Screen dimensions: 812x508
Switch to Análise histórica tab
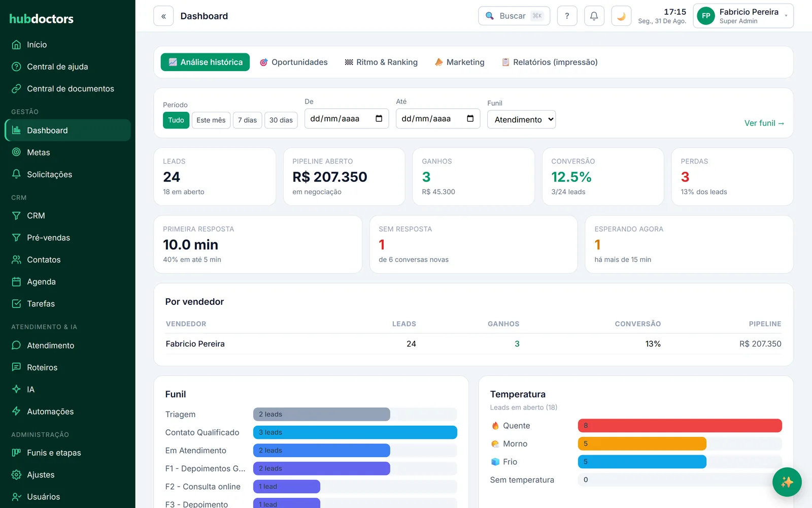pyautogui.click(x=205, y=62)
